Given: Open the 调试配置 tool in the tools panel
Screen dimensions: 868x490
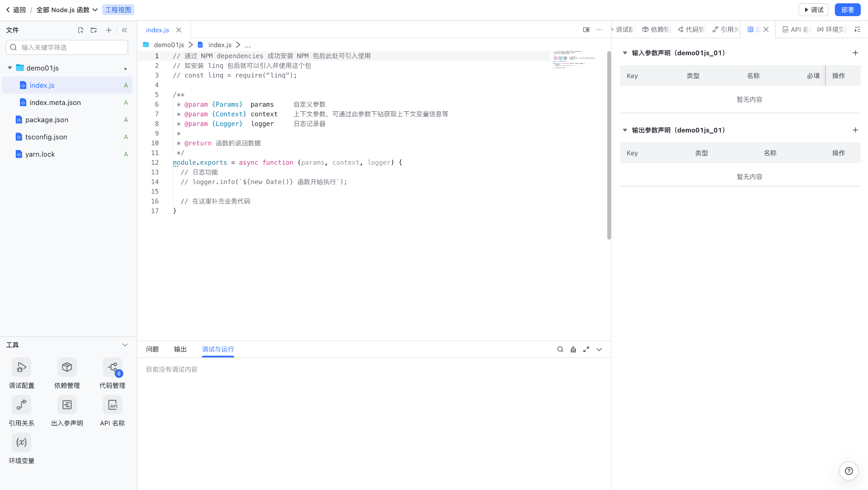Looking at the screenshot, I should (21, 374).
